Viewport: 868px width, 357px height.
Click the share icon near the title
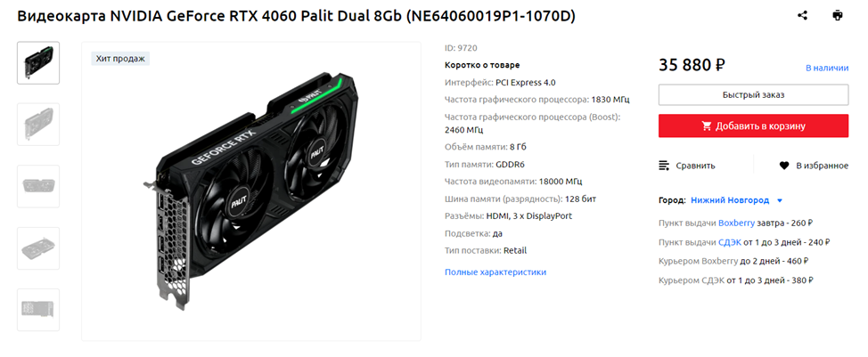pyautogui.click(x=802, y=15)
